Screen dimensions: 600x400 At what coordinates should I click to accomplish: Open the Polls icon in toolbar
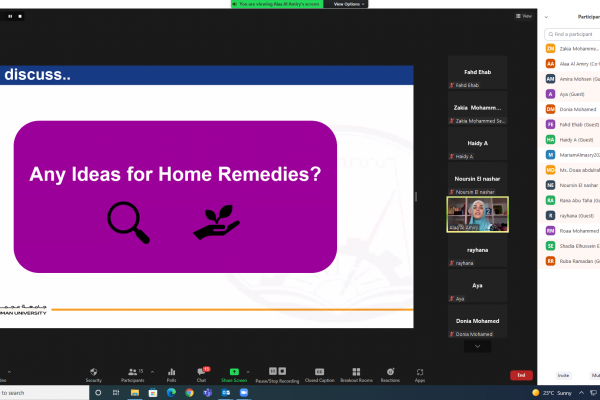(171, 372)
